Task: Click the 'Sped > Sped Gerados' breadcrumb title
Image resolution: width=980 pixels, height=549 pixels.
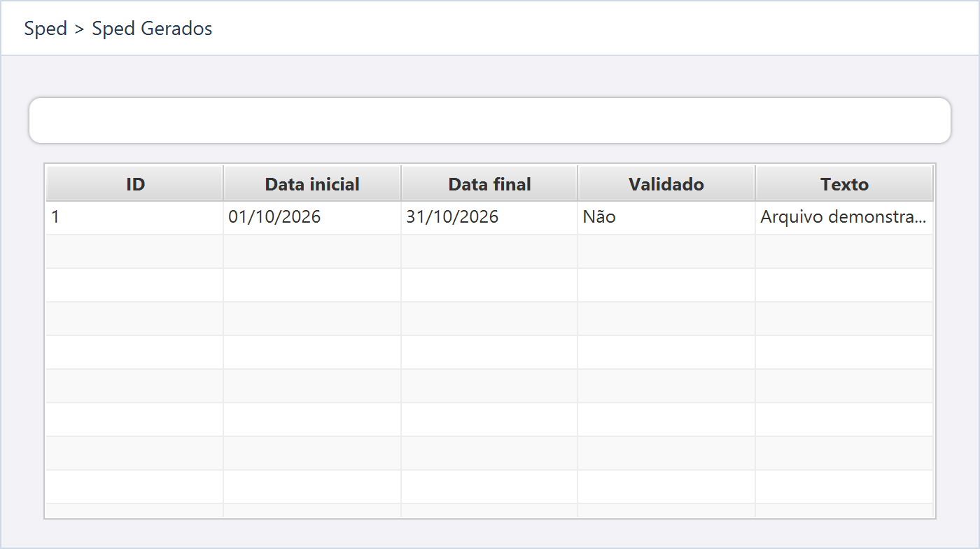Action: coord(118,29)
